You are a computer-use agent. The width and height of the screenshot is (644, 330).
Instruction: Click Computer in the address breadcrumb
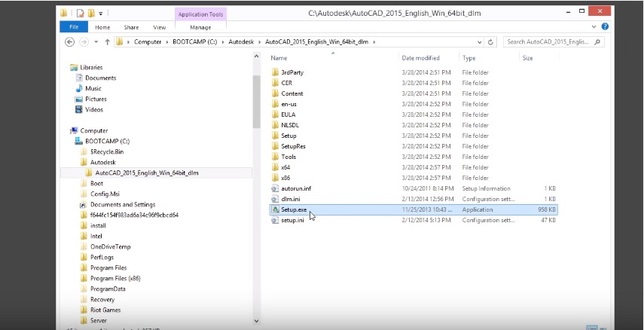pos(148,42)
